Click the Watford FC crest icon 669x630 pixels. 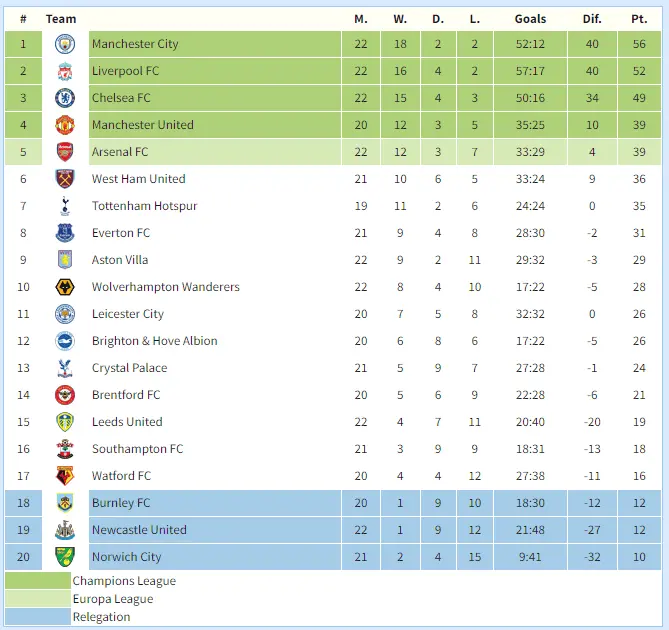65,476
